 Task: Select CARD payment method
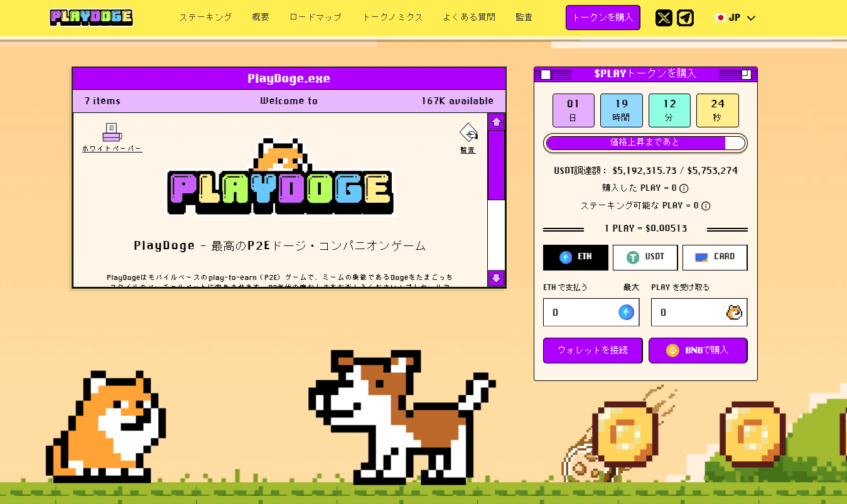pos(715,257)
